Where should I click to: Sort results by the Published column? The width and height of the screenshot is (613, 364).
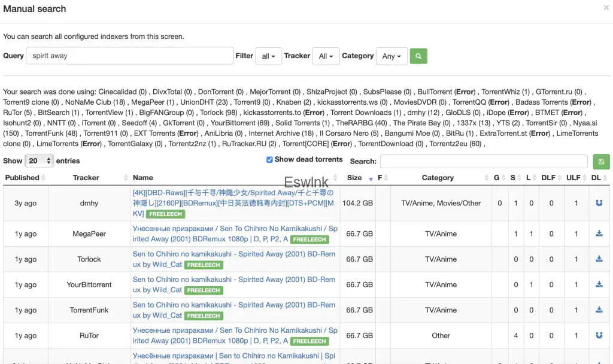click(x=22, y=178)
